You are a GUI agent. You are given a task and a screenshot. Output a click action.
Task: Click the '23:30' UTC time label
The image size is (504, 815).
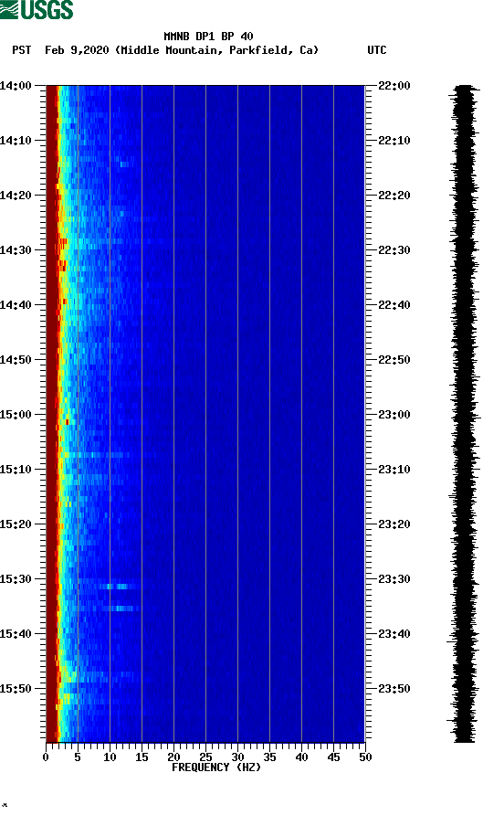[x=394, y=579]
